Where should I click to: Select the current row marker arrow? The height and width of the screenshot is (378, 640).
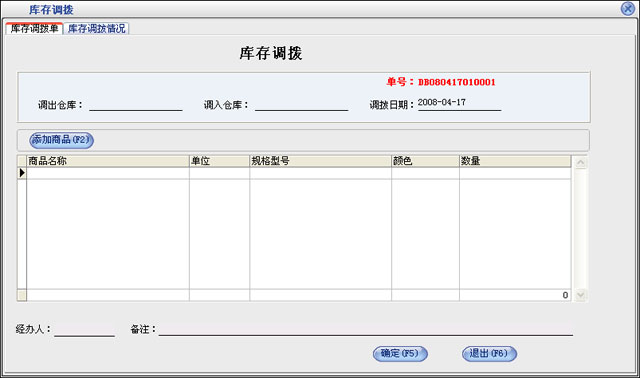coord(22,173)
